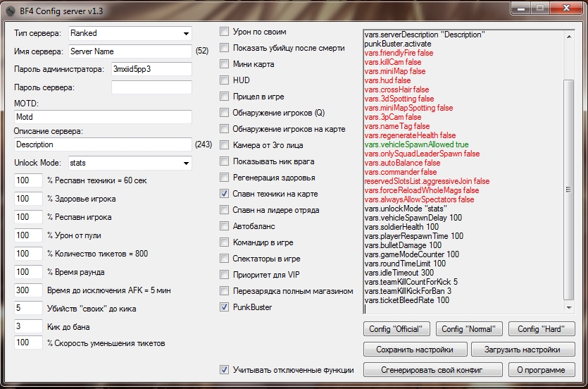Toggle Показывать ник врага checkbox
588x389 pixels.
[224, 161]
